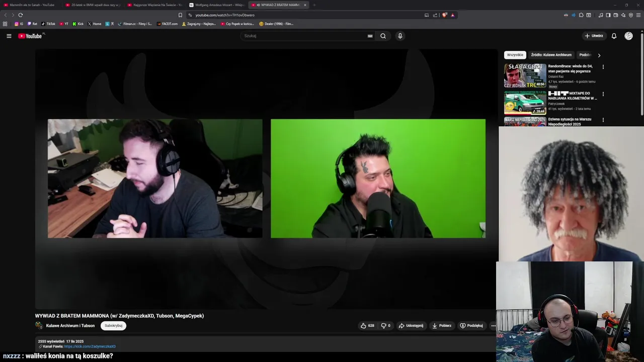Viewport: 644px width, 362px height.
Task: Start voice search with microphone icon
Action: tap(400, 36)
